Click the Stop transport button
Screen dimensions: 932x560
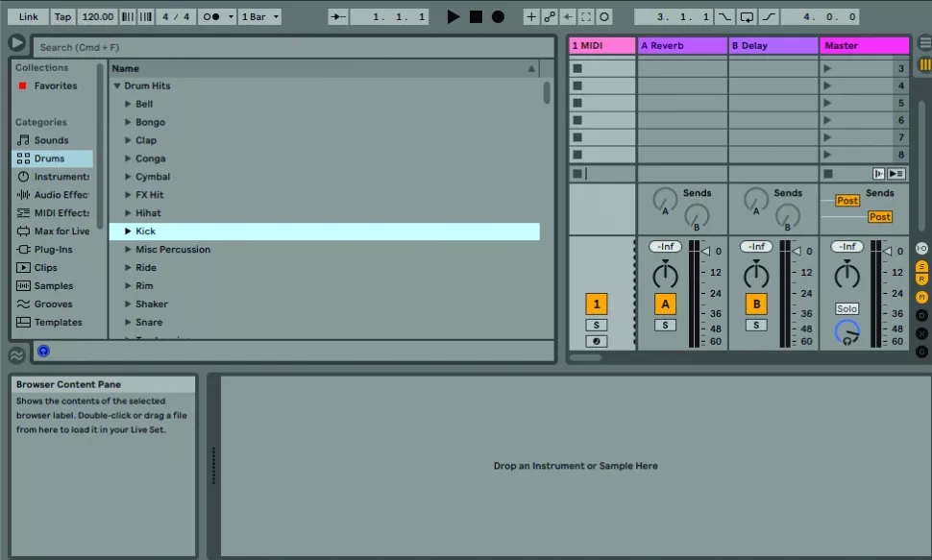coord(476,16)
